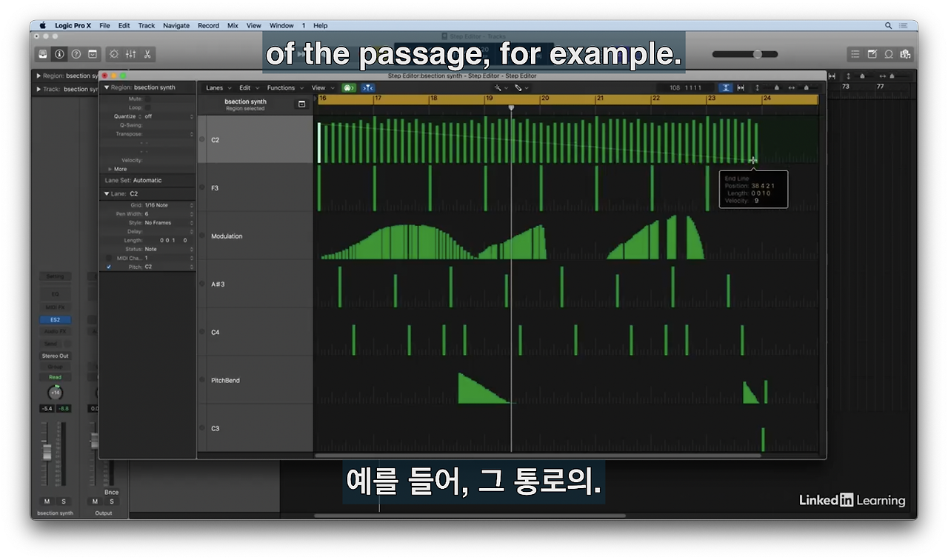Open List Editors button at top right
Viewport: 948px width, 560px height.
[855, 54]
